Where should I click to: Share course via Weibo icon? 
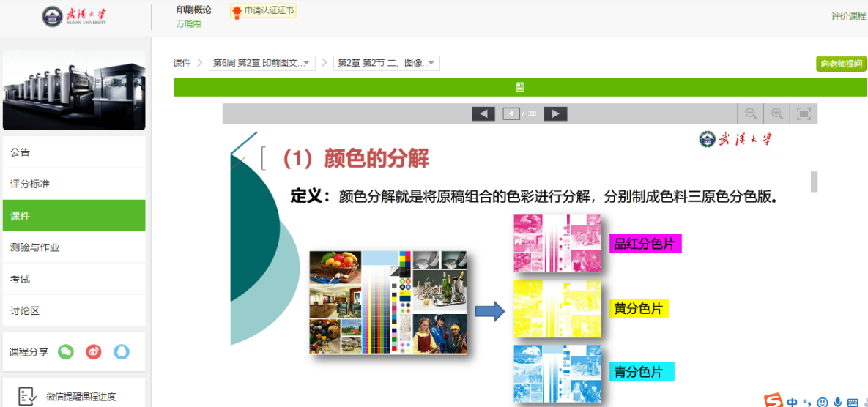tap(94, 351)
